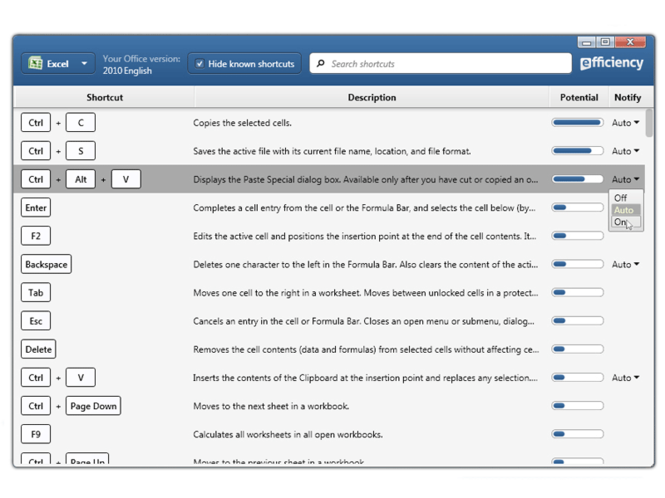The width and height of the screenshot is (665, 498).
Task: Sort by the Potential column header
Action: point(579,98)
